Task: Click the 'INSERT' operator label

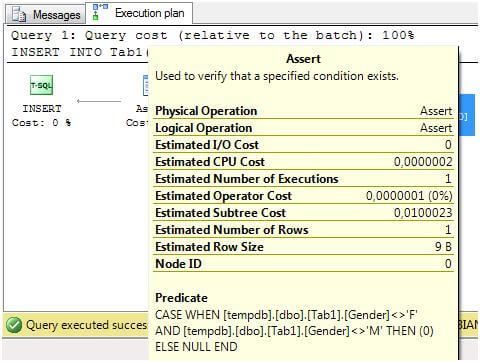Action: pos(42,109)
